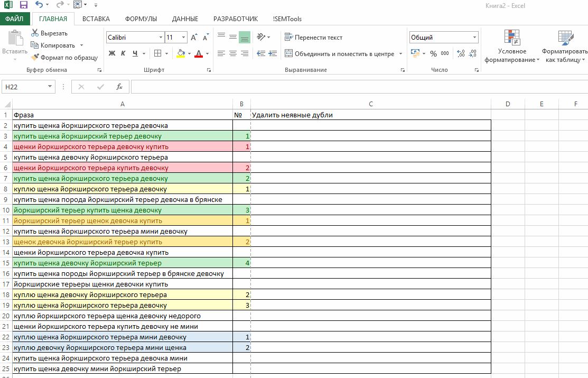The height and width of the screenshot is (378, 588).
Task: Decrease font size with small A icon
Action: coord(206,37)
